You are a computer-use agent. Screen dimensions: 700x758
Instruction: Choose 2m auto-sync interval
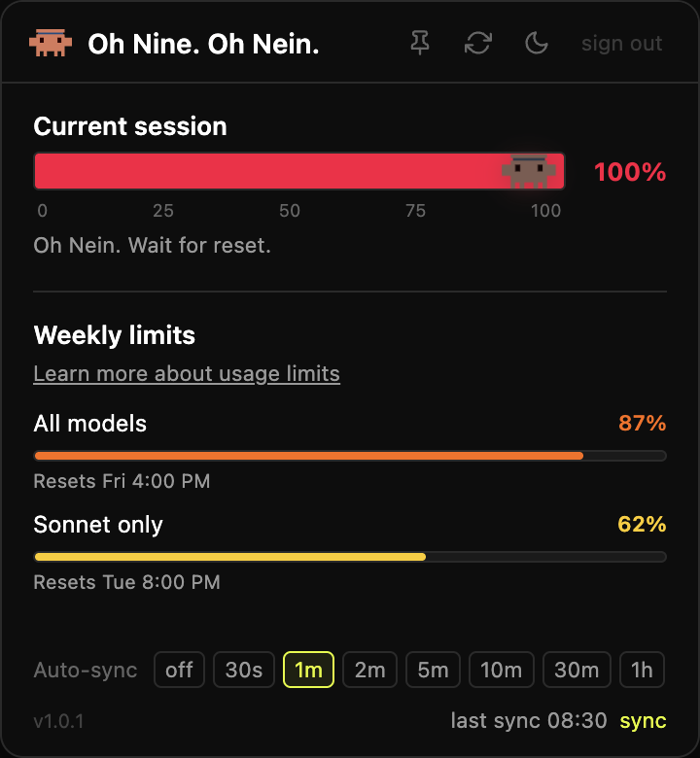[369, 670]
